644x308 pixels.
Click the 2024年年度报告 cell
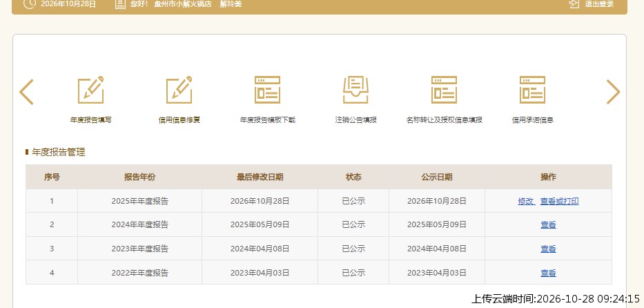click(139, 225)
